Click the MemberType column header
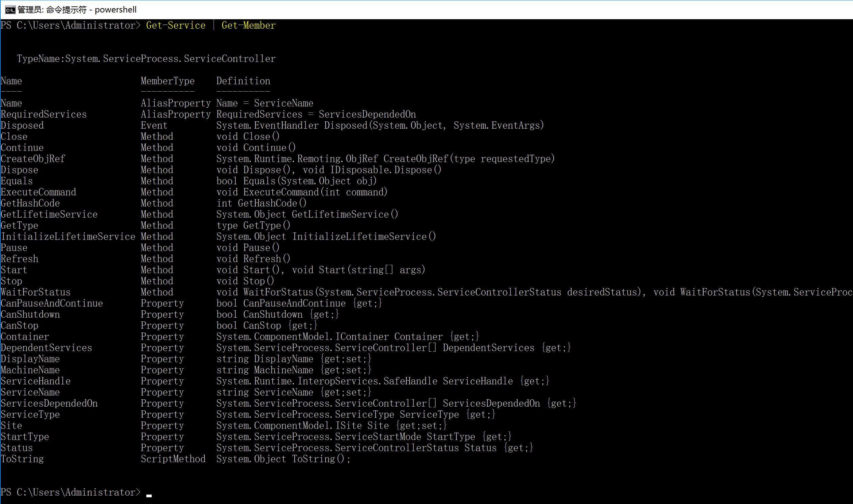Screen dimensions: 853x504 point(168,81)
